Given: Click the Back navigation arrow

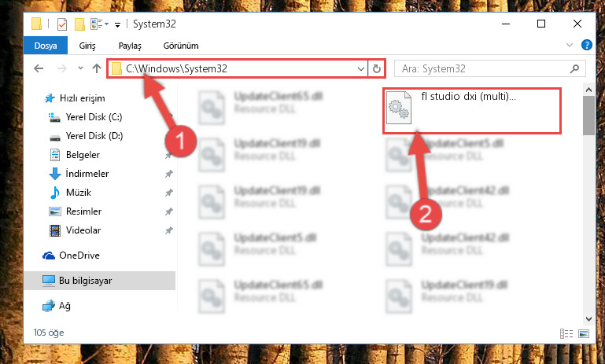Looking at the screenshot, I should click(39, 68).
